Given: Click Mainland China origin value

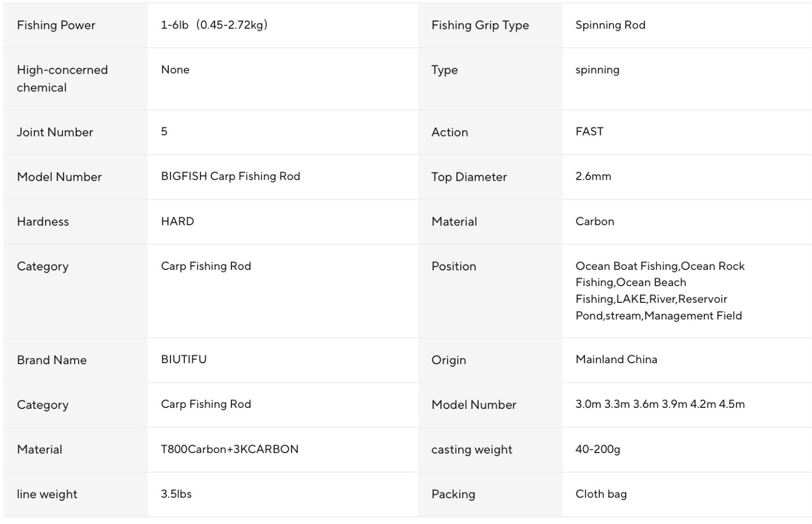Looking at the screenshot, I should [616, 359].
